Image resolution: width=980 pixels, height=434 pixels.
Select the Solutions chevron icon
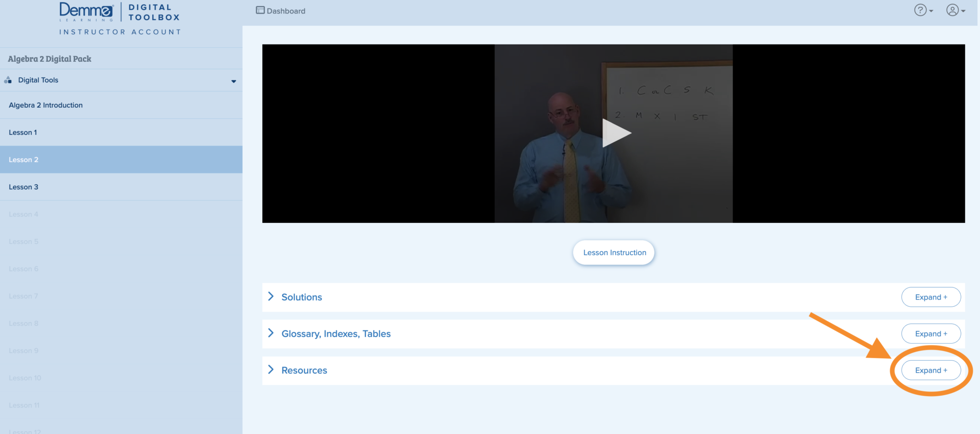(271, 297)
